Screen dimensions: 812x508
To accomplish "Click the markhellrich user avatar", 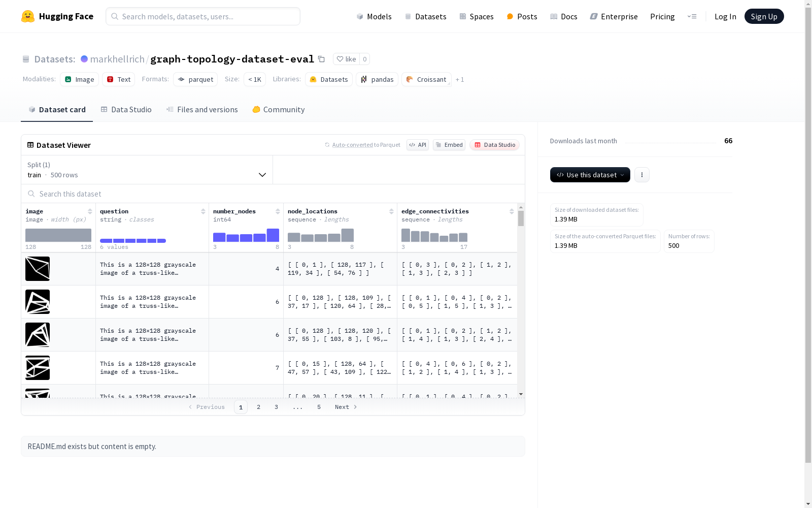I will tap(84, 59).
